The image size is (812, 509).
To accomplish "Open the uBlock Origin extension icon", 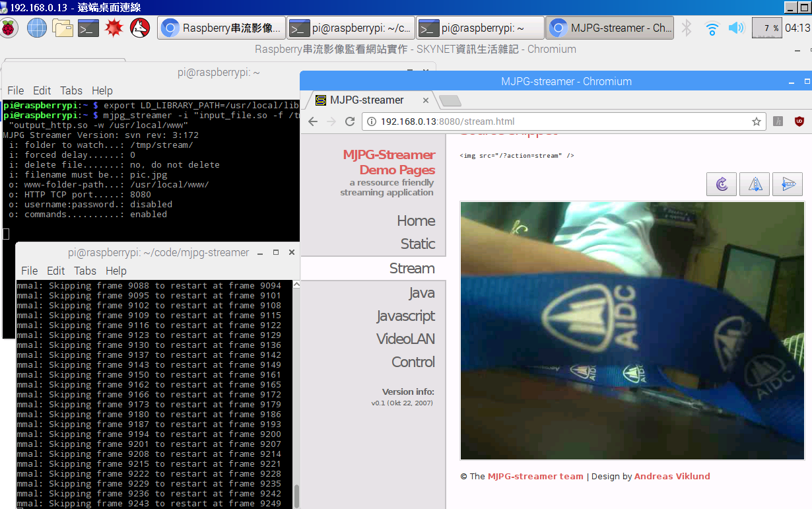I will (x=799, y=121).
